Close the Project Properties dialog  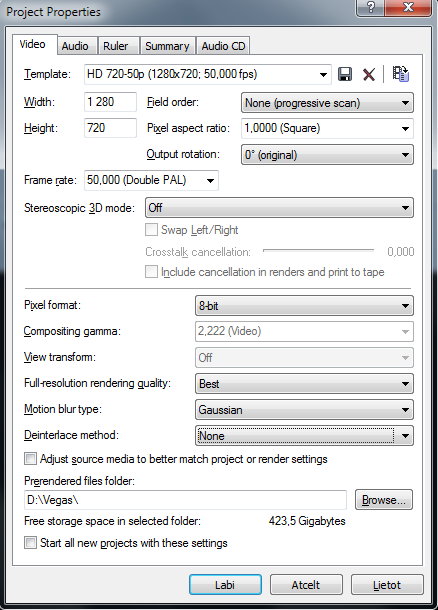(x=408, y=7)
